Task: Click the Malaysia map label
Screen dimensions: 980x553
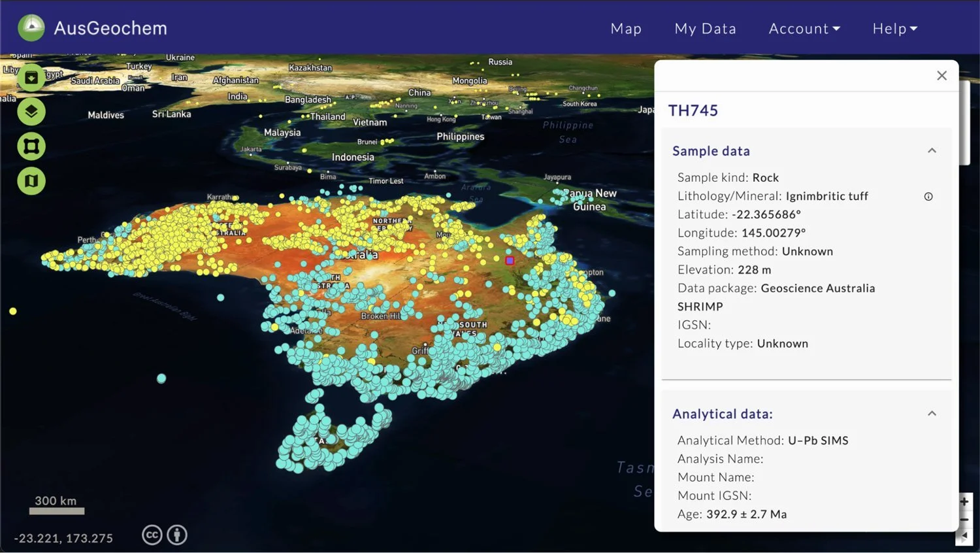Action: pyautogui.click(x=282, y=133)
